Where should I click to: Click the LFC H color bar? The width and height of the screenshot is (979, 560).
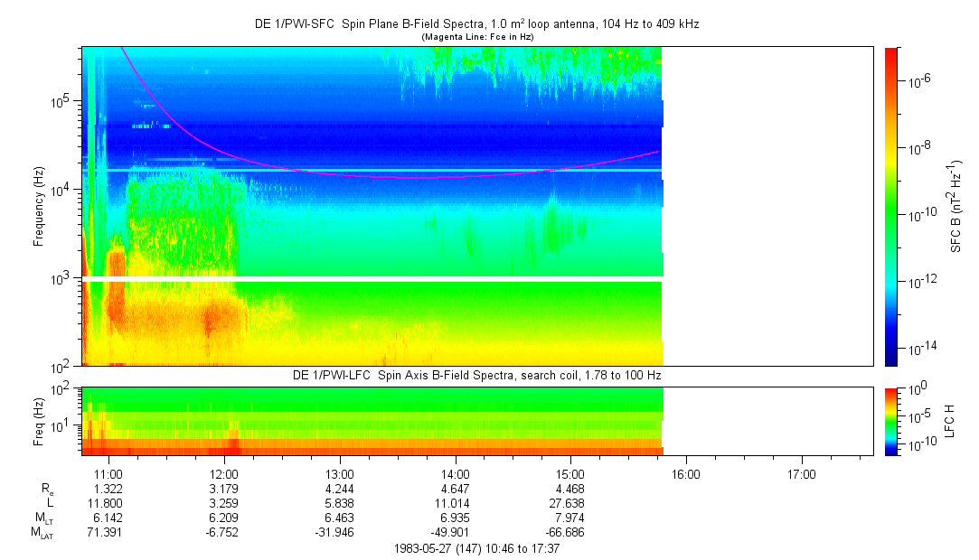pos(890,421)
